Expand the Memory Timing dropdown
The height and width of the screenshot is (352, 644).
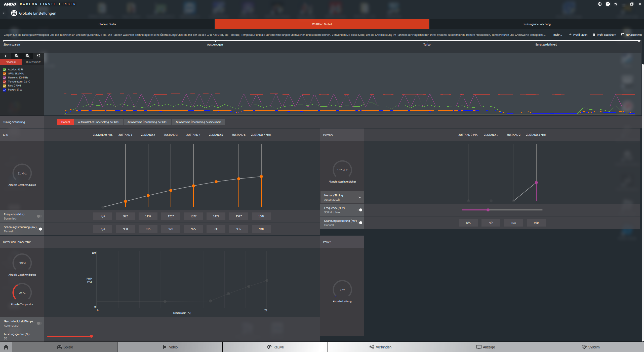click(359, 197)
